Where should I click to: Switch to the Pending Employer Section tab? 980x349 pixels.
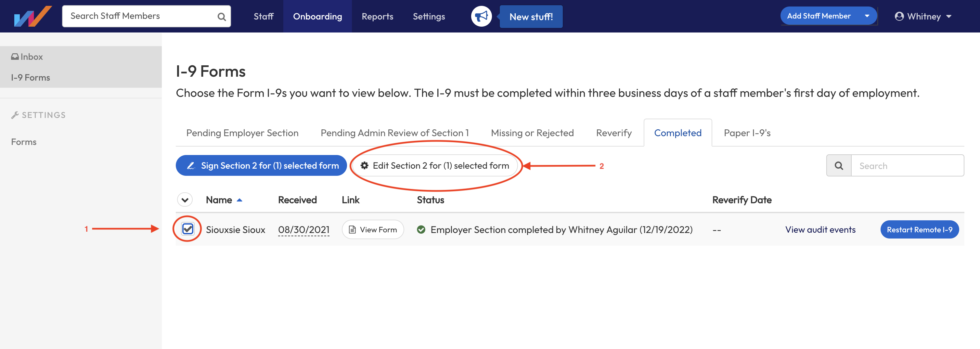[242, 133]
